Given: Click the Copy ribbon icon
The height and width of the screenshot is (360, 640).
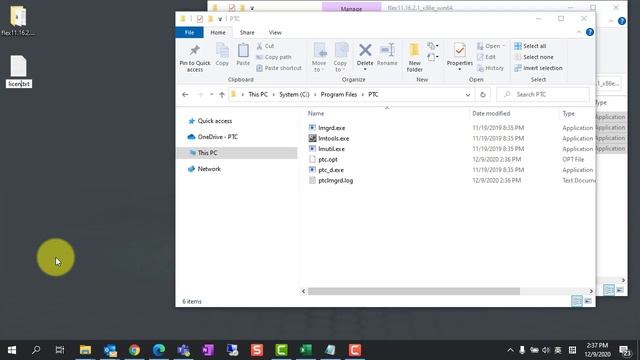Looking at the screenshot, I should [222, 54].
